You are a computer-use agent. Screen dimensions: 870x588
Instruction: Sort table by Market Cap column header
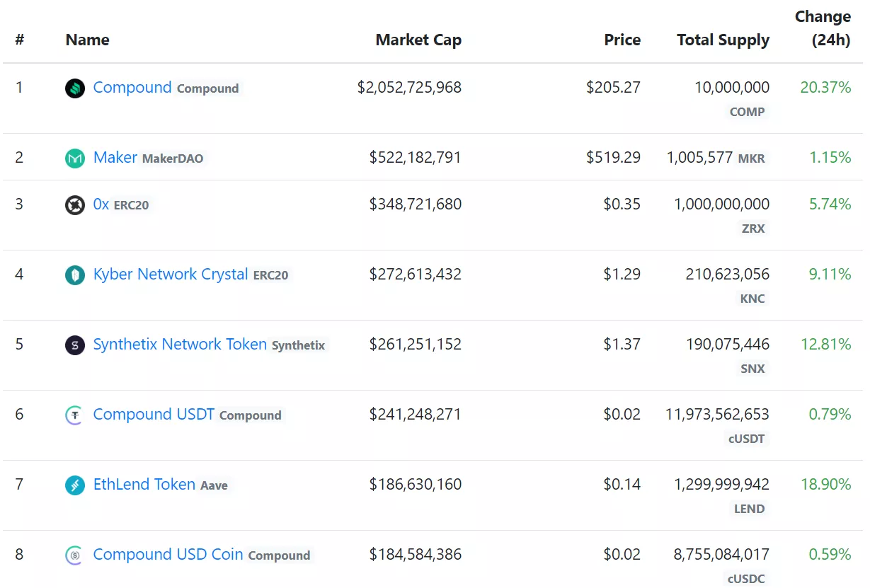pos(418,40)
